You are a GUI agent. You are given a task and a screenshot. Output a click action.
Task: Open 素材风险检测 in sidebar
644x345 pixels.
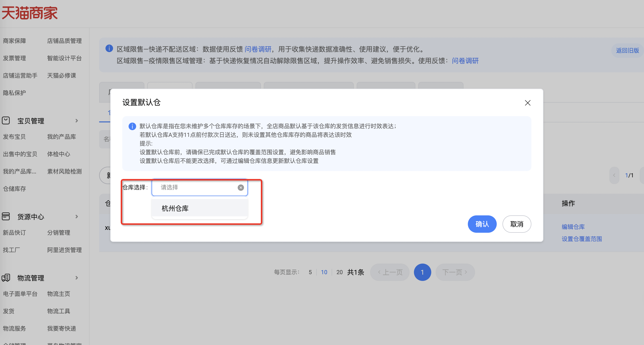point(64,171)
